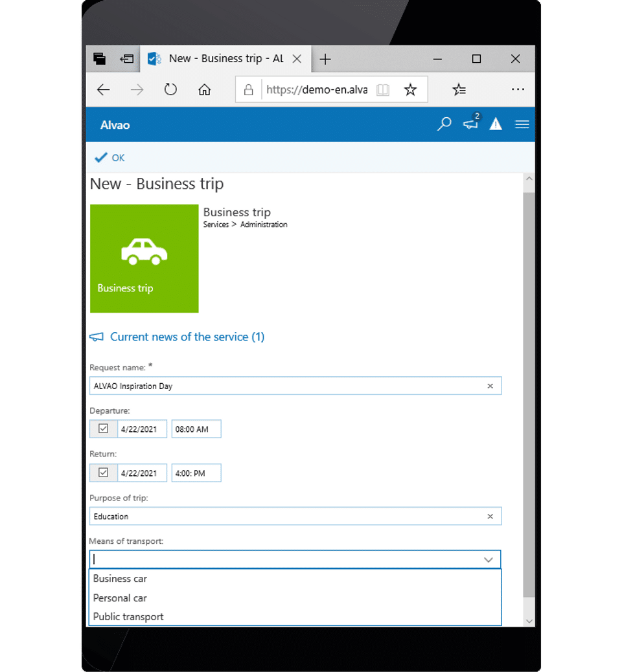Go to browser Home

click(x=204, y=89)
